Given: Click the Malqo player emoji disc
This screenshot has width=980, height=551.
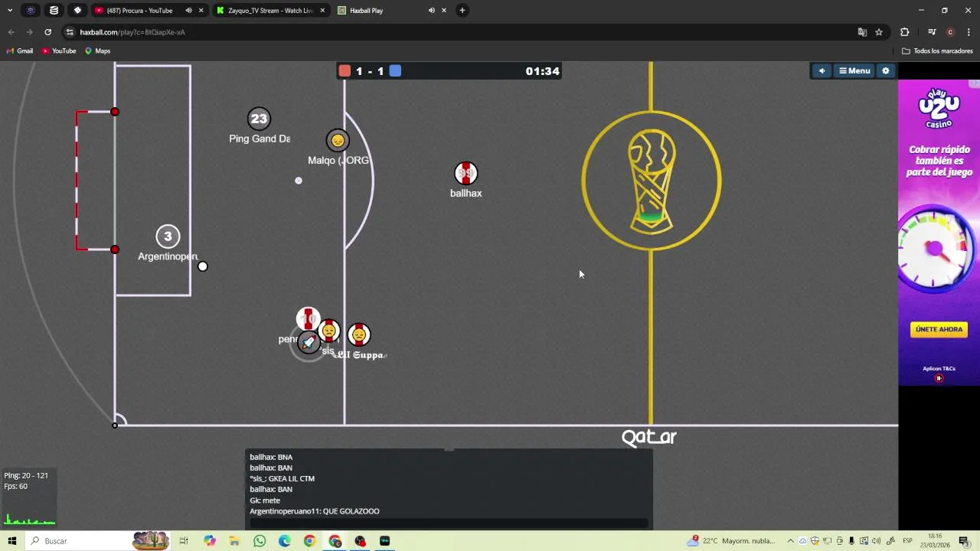Looking at the screenshot, I should click(338, 141).
